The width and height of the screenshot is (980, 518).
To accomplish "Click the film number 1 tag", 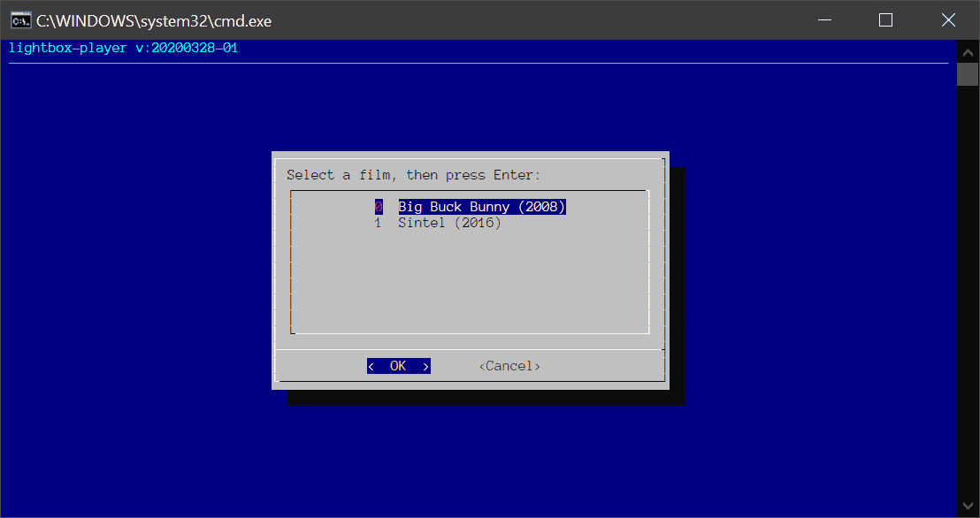I will (x=379, y=223).
